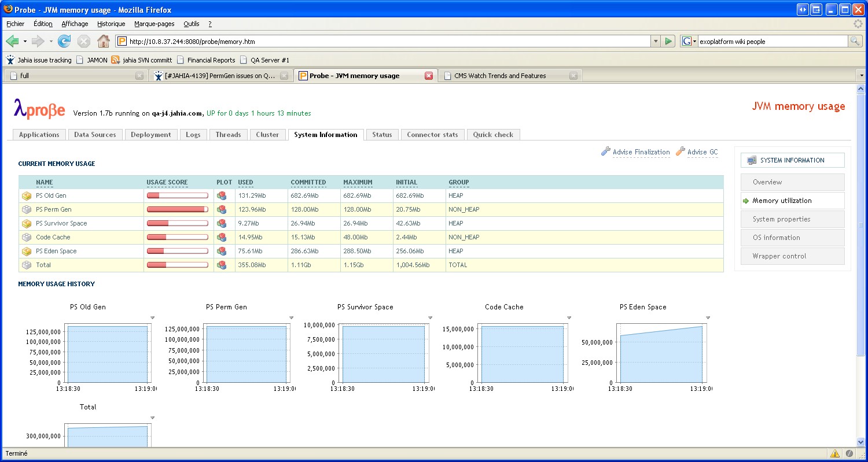Select the Memory utilization sidebar item
The height and width of the screenshot is (462, 868).
(792, 201)
